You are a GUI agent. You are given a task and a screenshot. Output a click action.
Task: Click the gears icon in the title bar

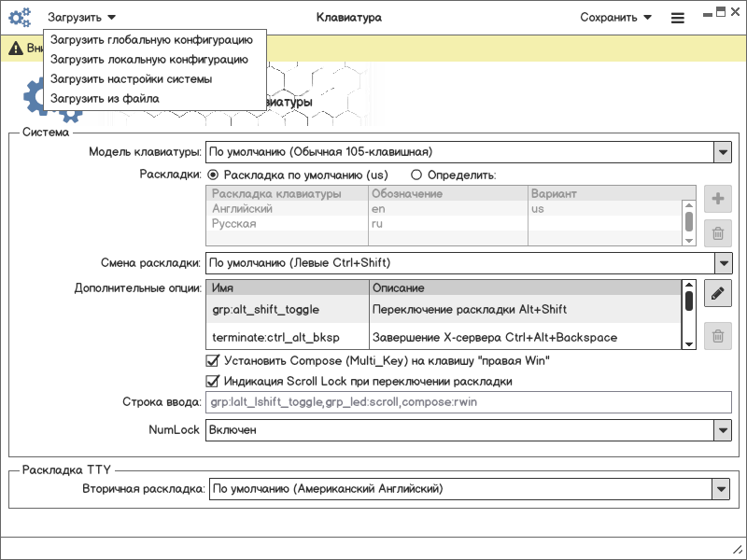click(x=20, y=18)
